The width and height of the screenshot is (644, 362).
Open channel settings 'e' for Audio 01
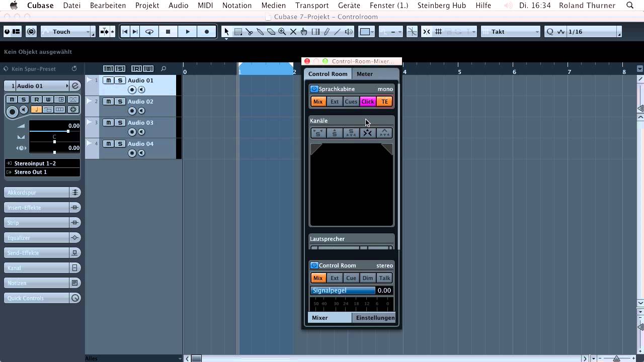tap(75, 86)
